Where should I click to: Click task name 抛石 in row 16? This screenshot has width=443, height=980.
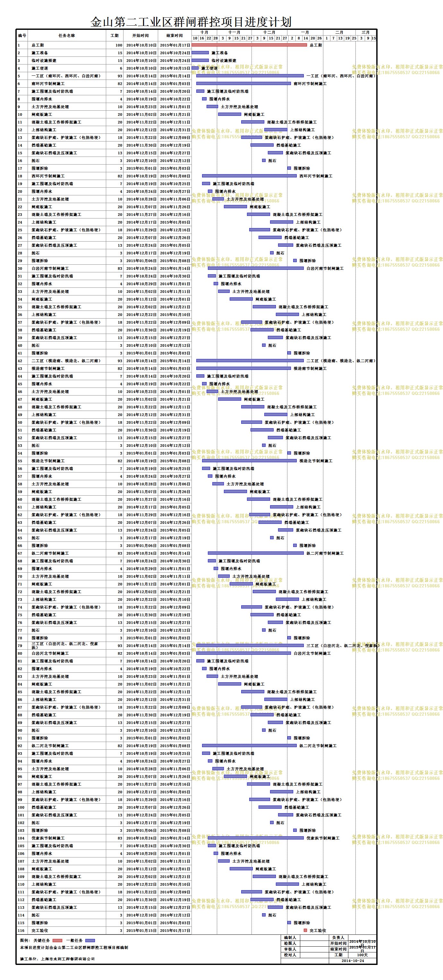tap(35, 160)
